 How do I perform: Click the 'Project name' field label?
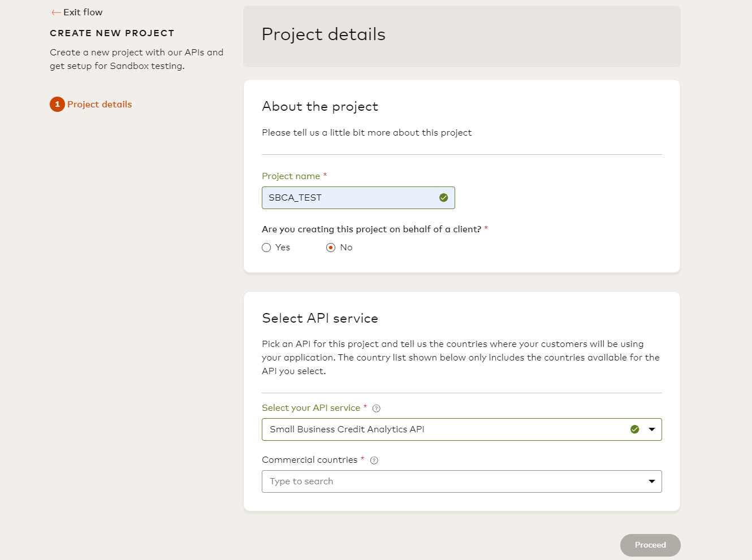click(x=291, y=176)
